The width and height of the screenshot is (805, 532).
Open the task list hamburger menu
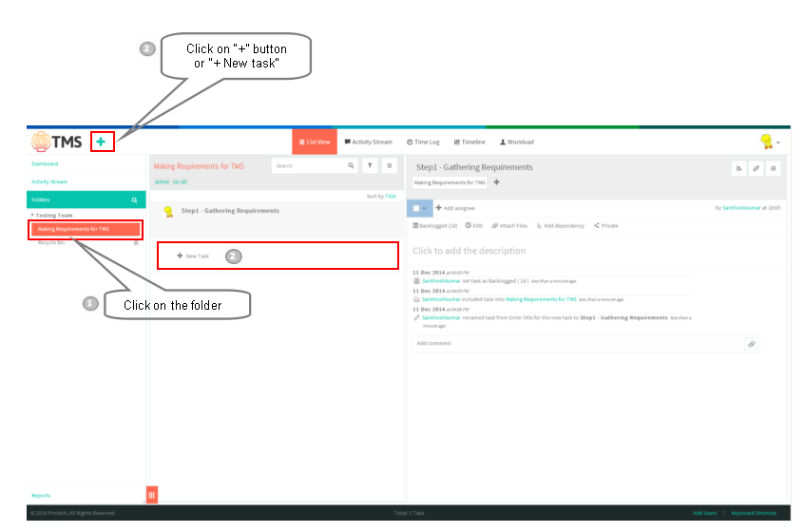click(389, 165)
